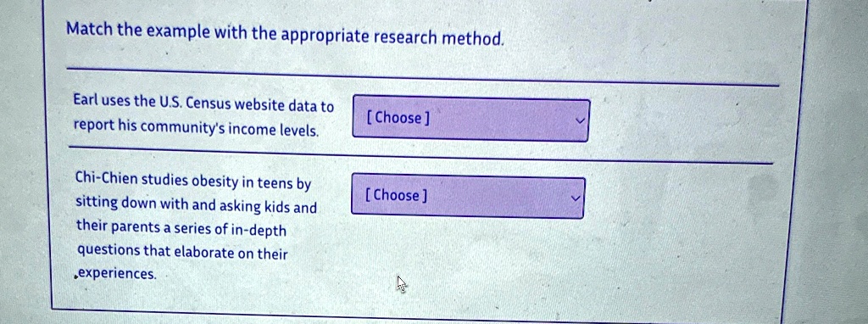The height and width of the screenshot is (324, 868).
Task: Open the dropdown for Chi-Chien's obesity study
Action: coord(468,196)
